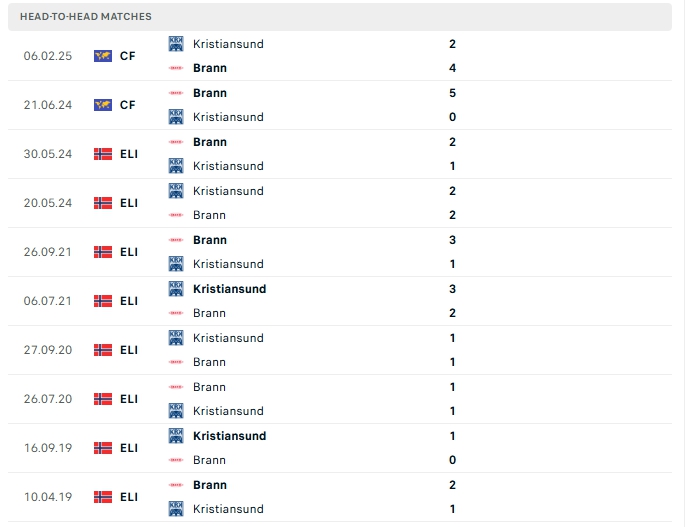
Task: Click Brann logo in 26.09.21 match
Action: point(176,240)
